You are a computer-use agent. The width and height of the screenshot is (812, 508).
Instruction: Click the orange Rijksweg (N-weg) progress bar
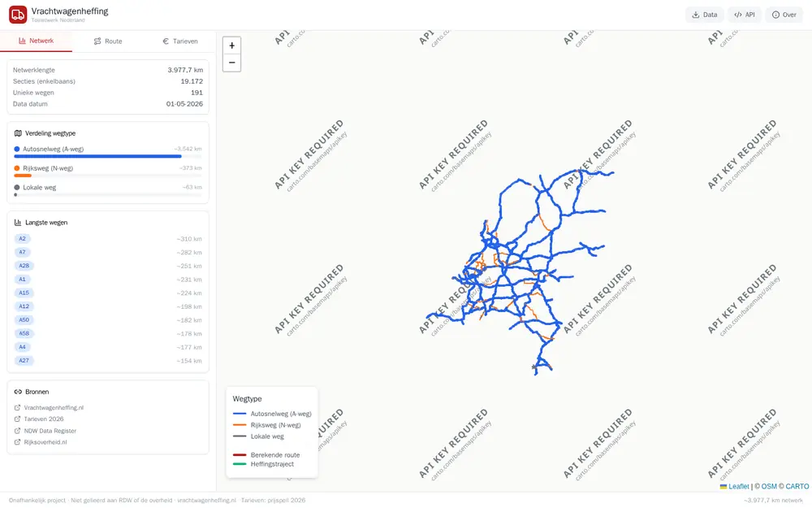tap(23, 176)
